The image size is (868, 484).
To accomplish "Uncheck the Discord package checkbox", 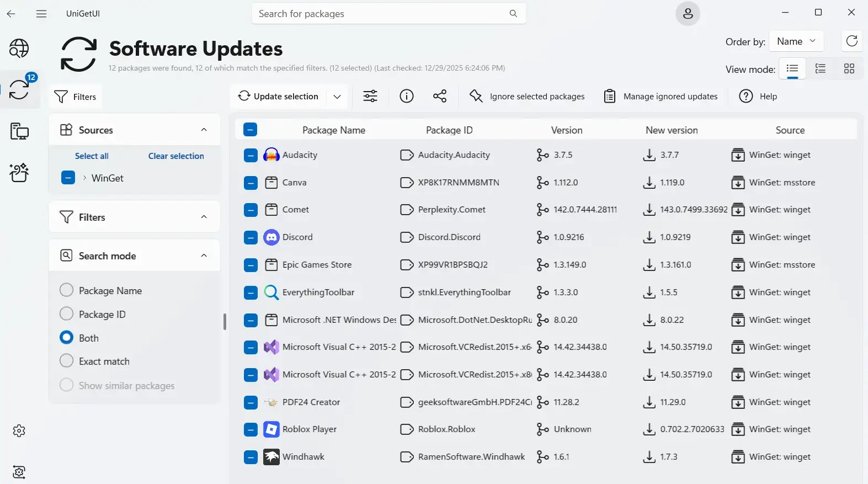I will (251, 238).
